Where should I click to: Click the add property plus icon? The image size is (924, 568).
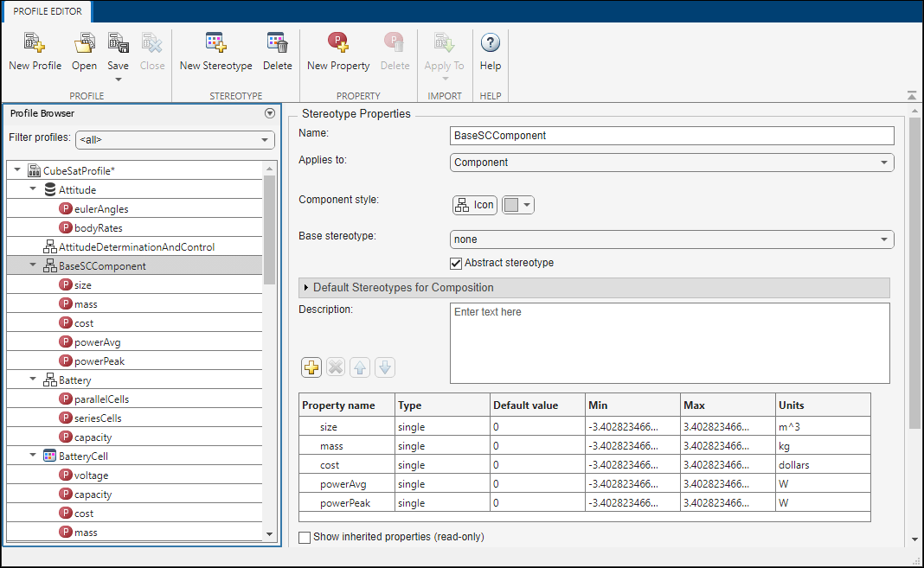pos(311,367)
